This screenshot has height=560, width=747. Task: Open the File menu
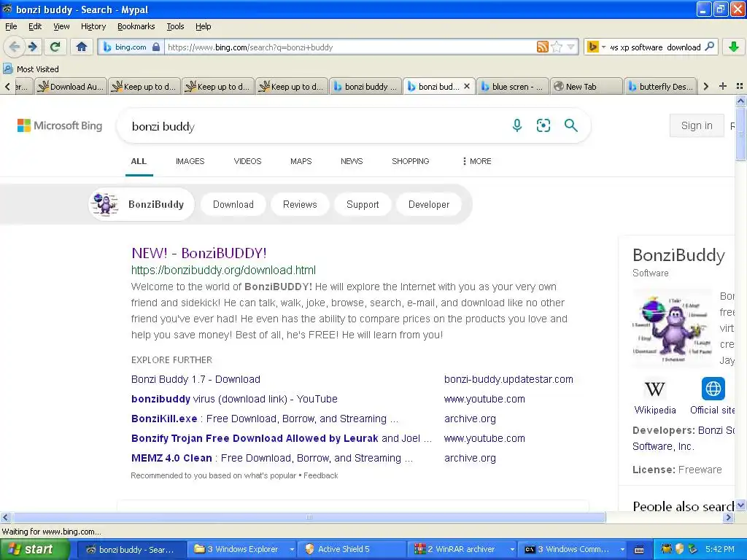pyautogui.click(x=11, y=26)
